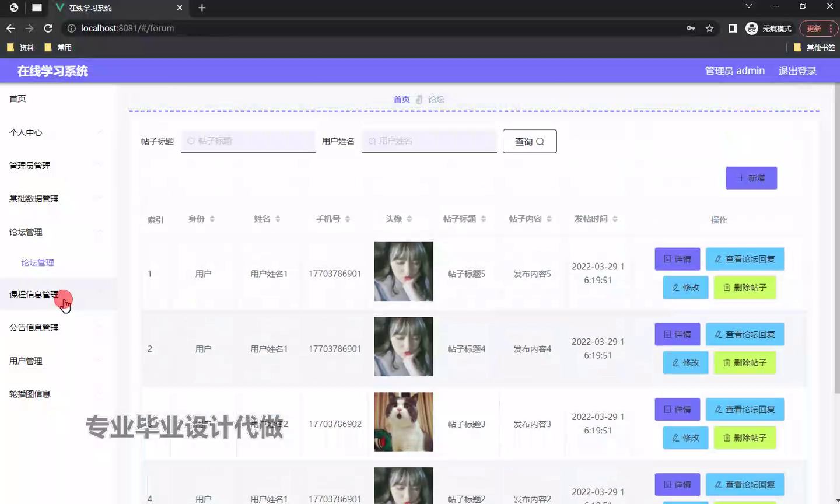This screenshot has height=504, width=840.
Task: Open 详情 for 帖子标题4 row
Action: click(677, 334)
